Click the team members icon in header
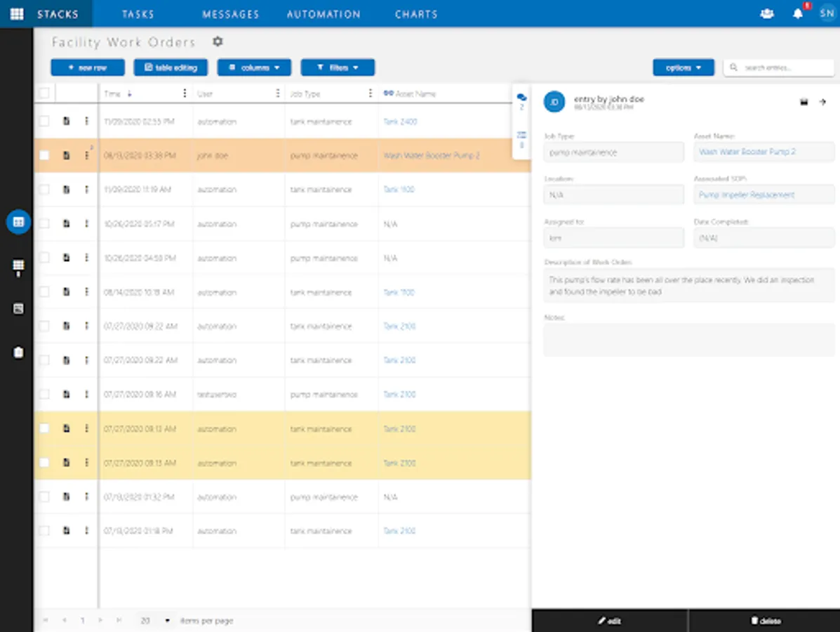The height and width of the screenshot is (632, 840). click(767, 14)
